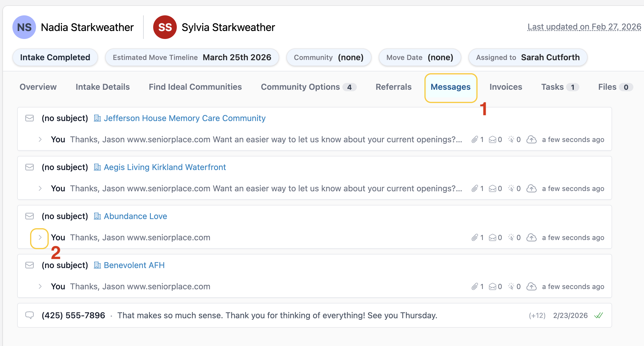Expand the Abundance Love message chevron
This screenshot has height=346, width=644.
coord(40,237)
